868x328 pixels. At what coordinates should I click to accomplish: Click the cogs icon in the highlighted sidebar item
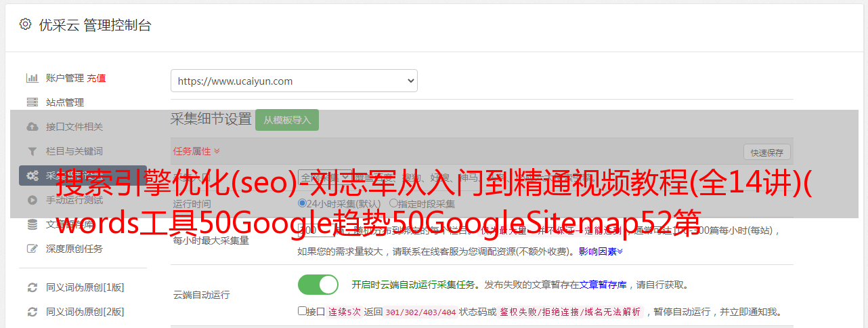click(x=32, y=176)
